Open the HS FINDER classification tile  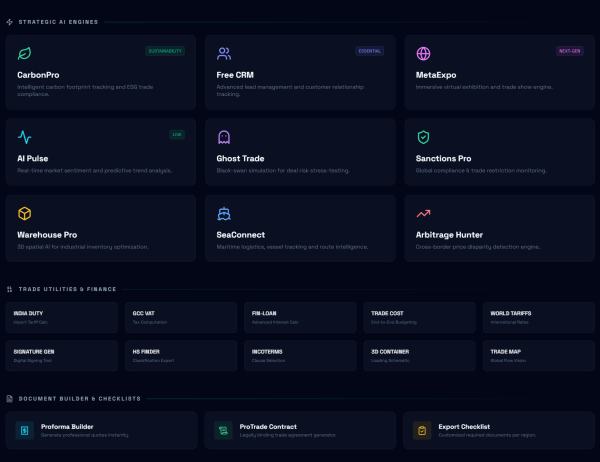tap(181, 356)
